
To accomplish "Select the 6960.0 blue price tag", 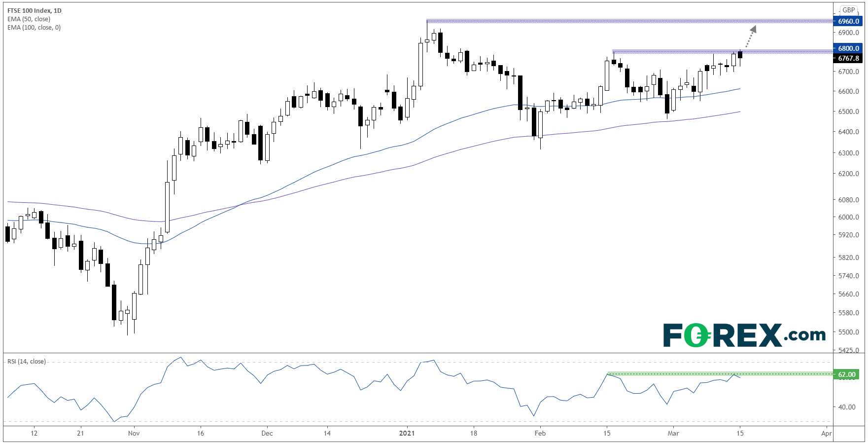I will click(848, 21).
